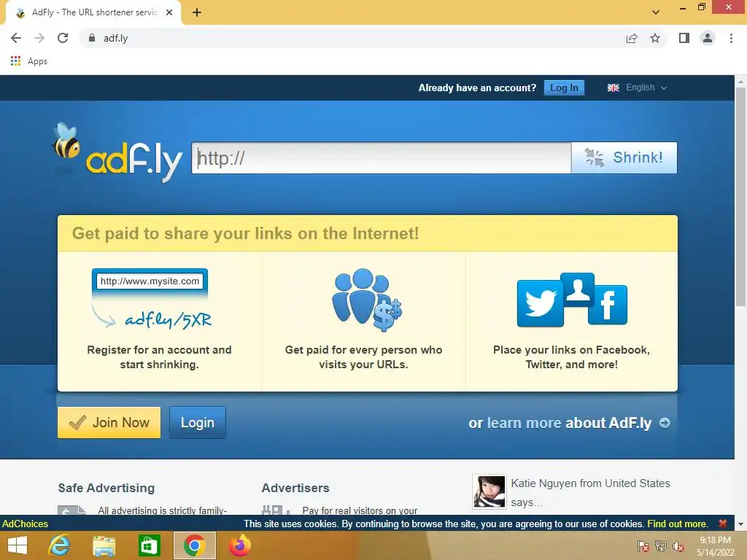
Task: Launch Firefox from taskbar
Action: [239, 545]
